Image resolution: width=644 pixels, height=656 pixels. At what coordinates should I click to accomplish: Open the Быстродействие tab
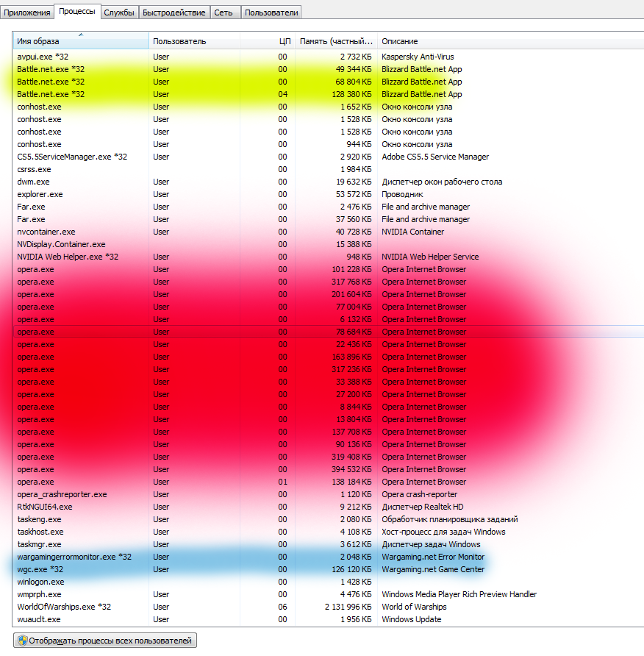[174, 13]
